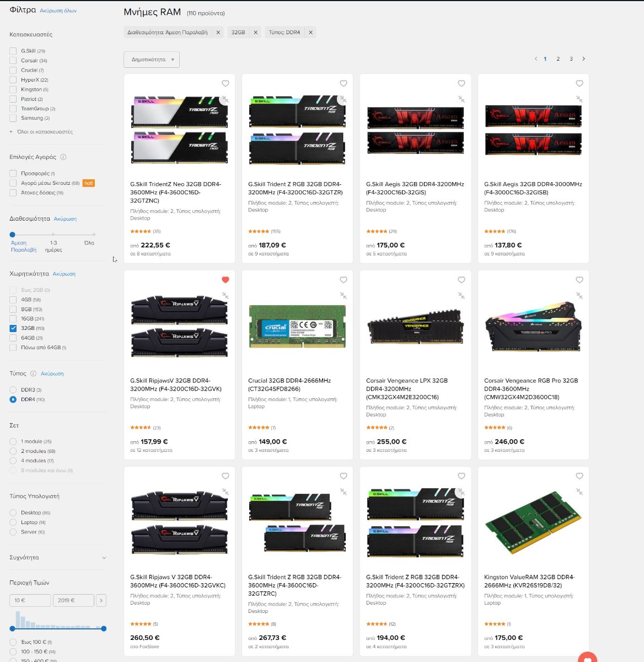Compare icon on Corsair Vengeance RGB Pro card

(579, 296)
